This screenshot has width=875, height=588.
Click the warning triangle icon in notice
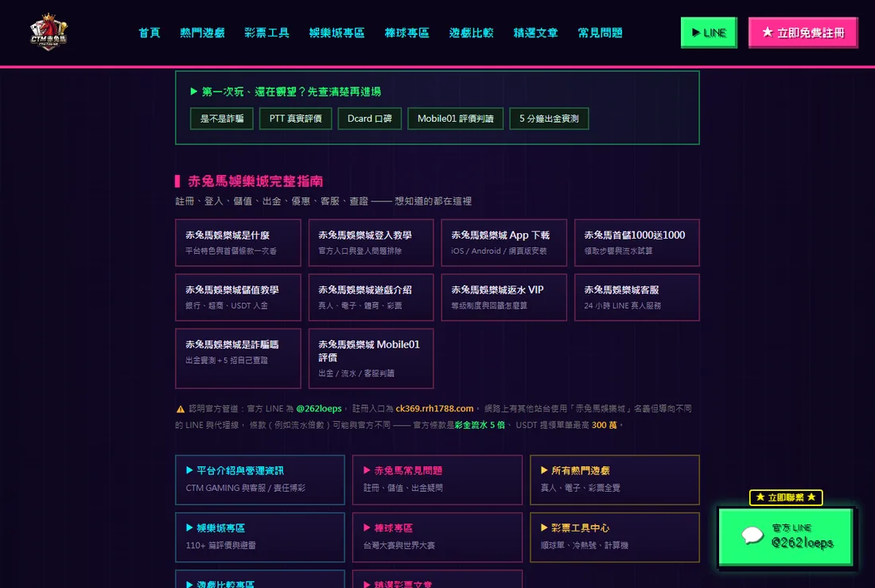coord(181,409)
